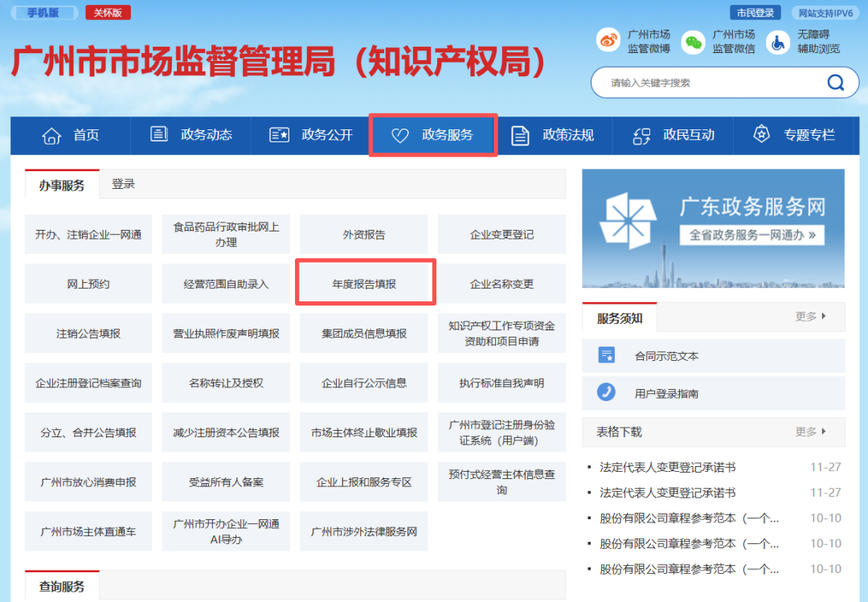This screenshot has width=868, height=602.
Task: Click 全省政务服务一网通办 button in banner
Action: pos(751,235)
